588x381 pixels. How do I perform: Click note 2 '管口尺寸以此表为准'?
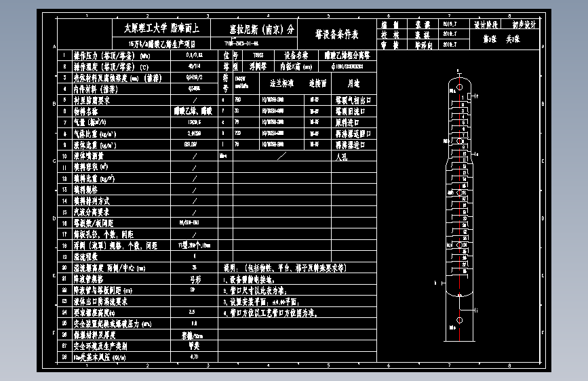(256, 291)
